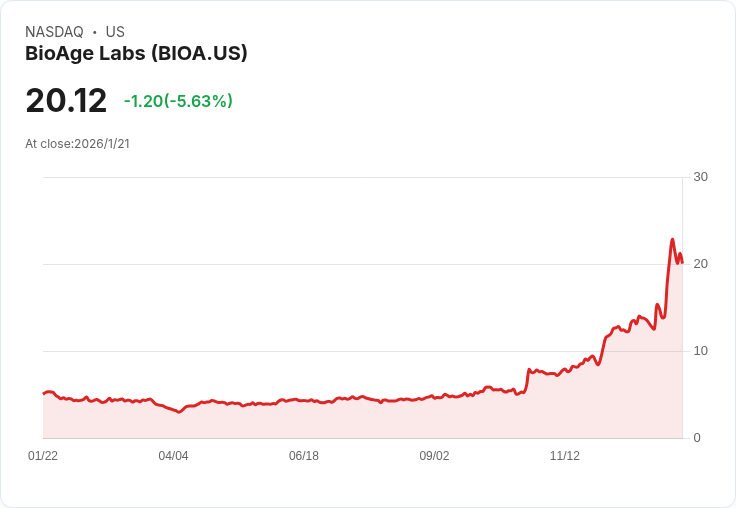Select the 04/04 date on x-axis

tap(173, 456)
